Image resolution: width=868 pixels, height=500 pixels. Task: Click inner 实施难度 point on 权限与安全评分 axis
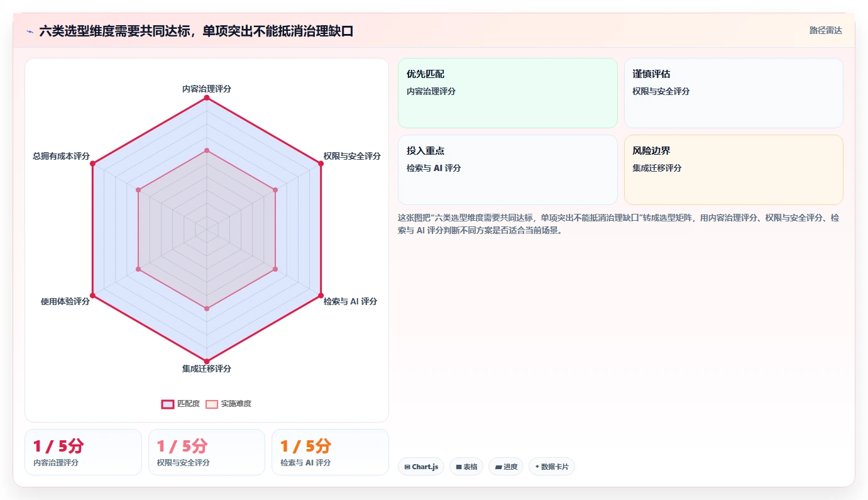275,190
